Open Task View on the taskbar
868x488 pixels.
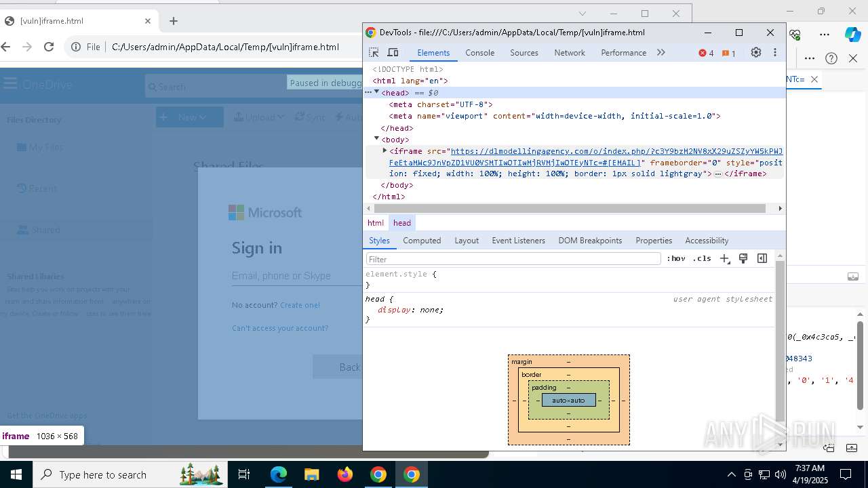[244, 474]
